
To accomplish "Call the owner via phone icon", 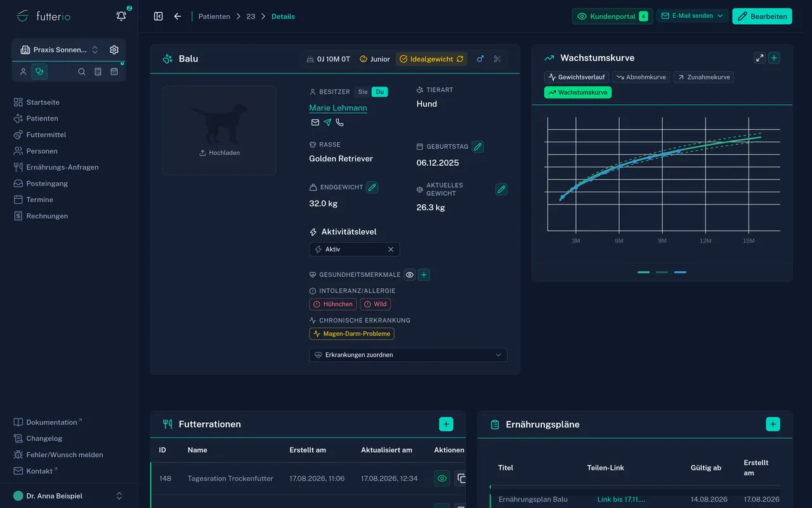I will [x=339, y=123].
